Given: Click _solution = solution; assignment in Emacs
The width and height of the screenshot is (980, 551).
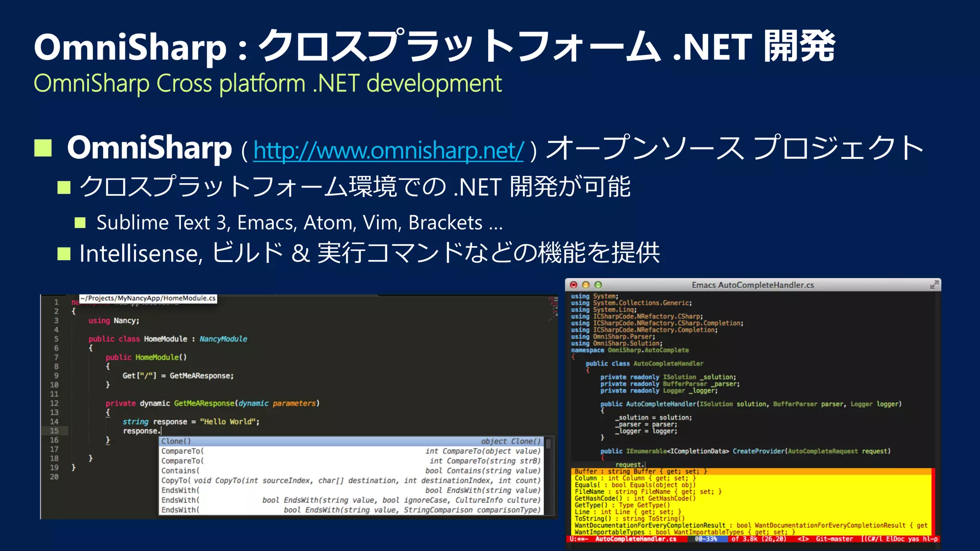Looking at the screenshot, I should (x=653, y=418).
